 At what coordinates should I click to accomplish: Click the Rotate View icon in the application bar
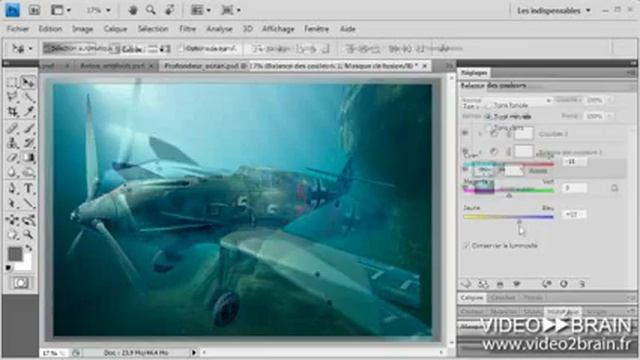170,10
